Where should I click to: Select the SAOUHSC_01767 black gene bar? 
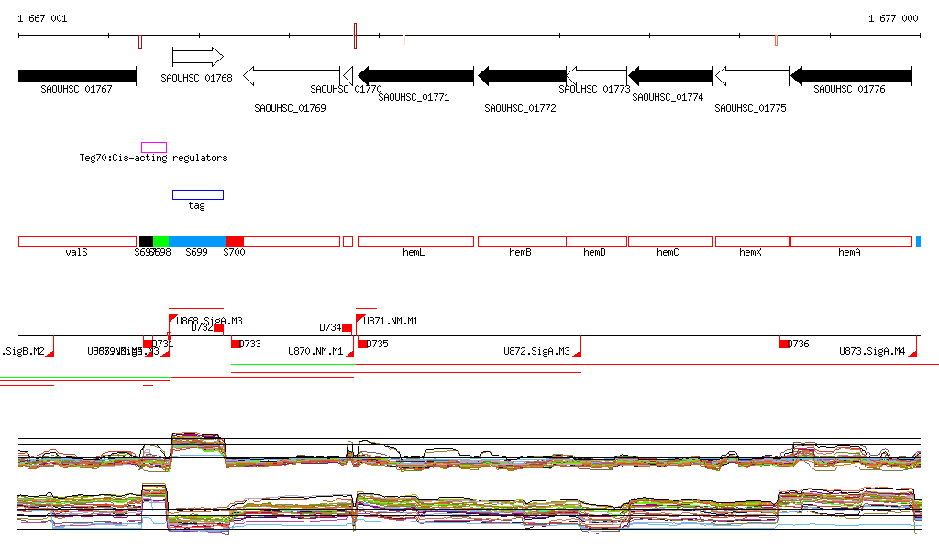(x=77, y=76)
